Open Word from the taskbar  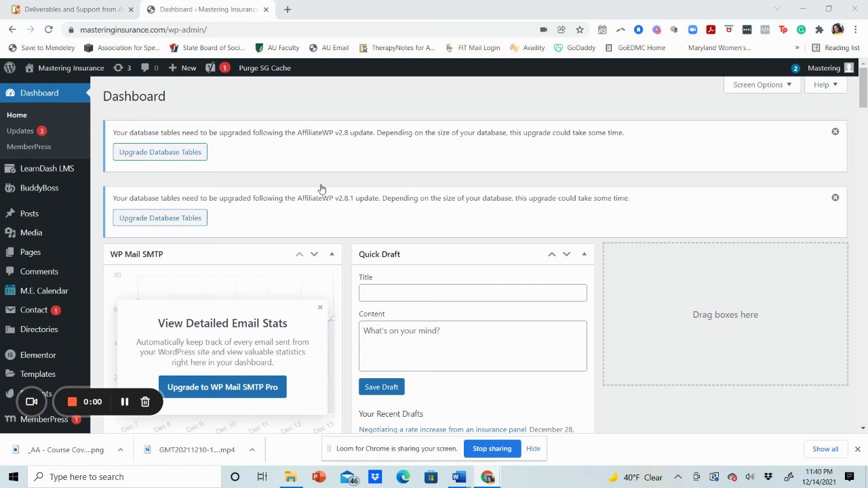[459, 476]
